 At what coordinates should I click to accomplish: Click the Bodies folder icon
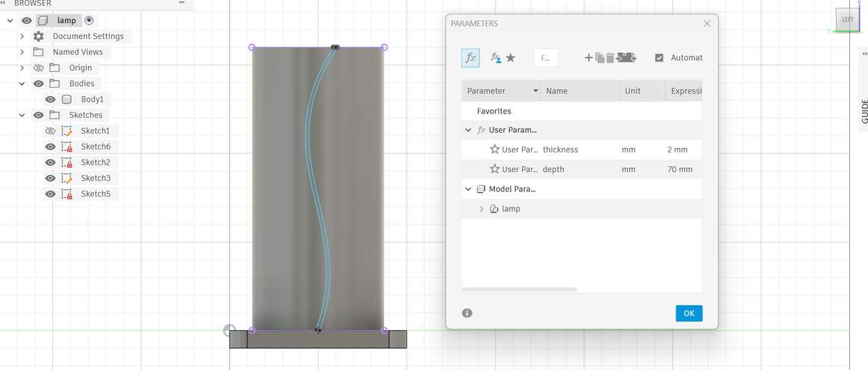(x=55, y=84)
